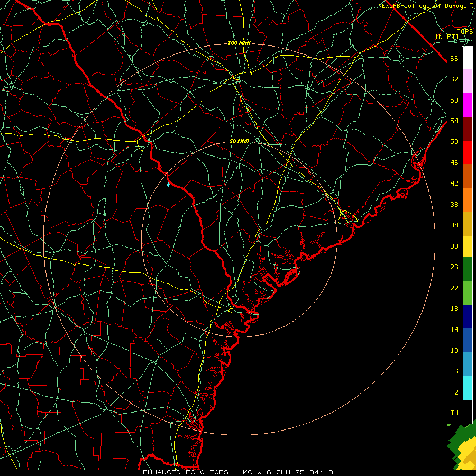The image size is (476, 476).
Task: Click the 100 NMI range ring label
Action: point(239,43)
